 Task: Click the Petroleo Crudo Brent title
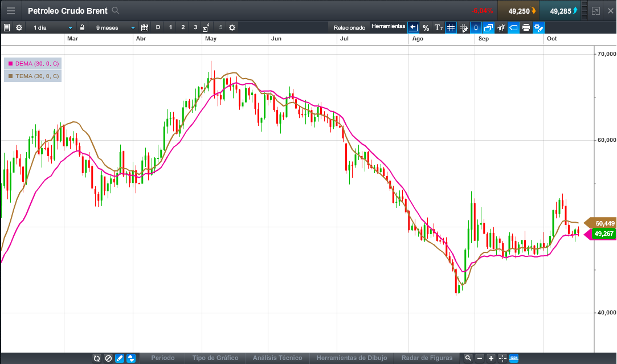point(68,11)
